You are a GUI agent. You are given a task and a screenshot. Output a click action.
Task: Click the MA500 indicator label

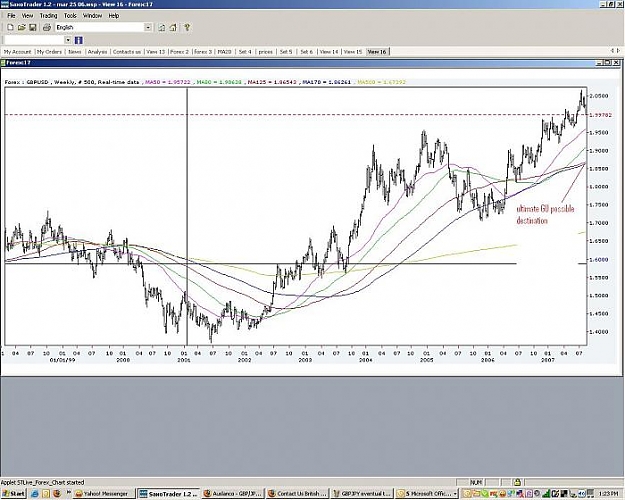click(381, 82)
